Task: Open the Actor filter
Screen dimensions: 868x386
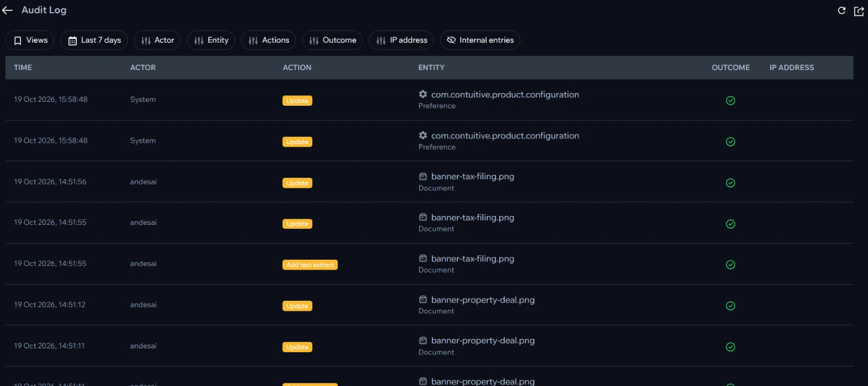Action: [157, 40]
